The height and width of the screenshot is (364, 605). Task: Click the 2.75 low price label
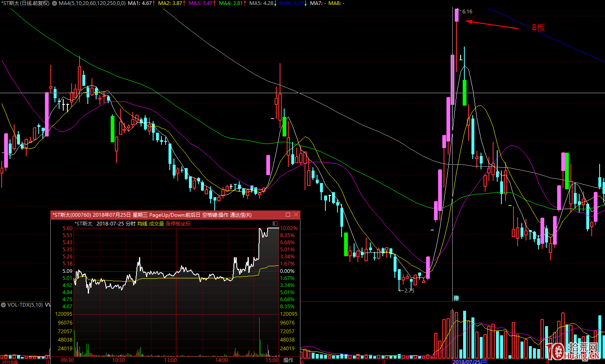tap(409, 290)
